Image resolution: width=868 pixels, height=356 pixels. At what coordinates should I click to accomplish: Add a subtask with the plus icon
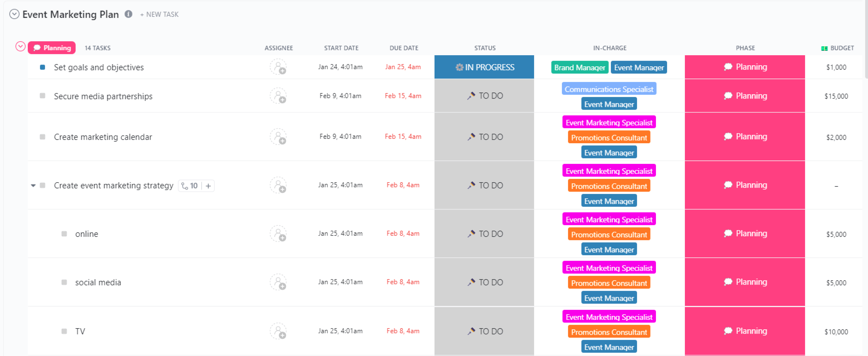point(209,186)
